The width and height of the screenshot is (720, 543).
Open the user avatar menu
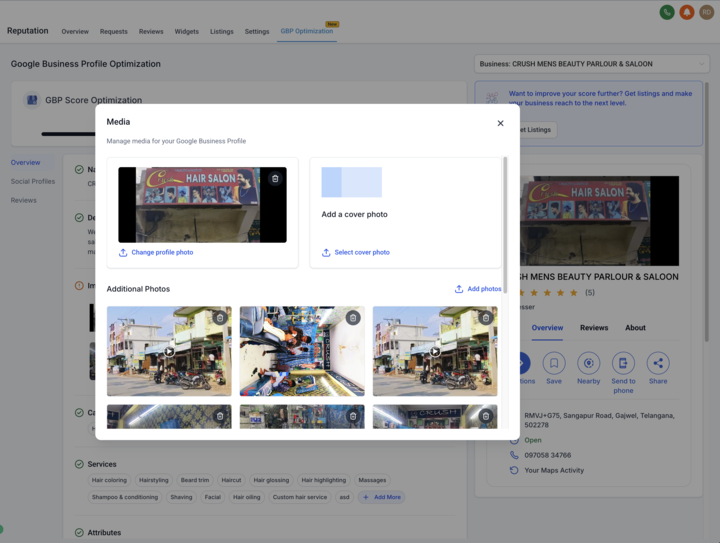[x=706, y=12]
